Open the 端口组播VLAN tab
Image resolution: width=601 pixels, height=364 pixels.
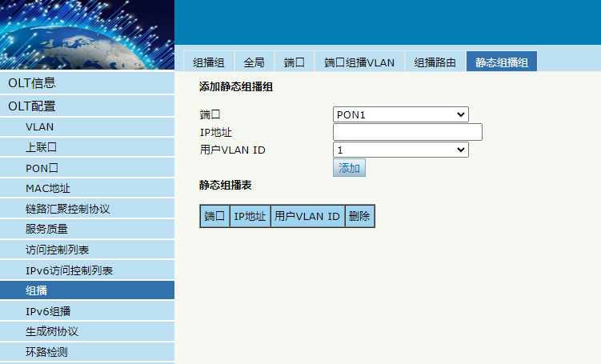pos(359,62)
